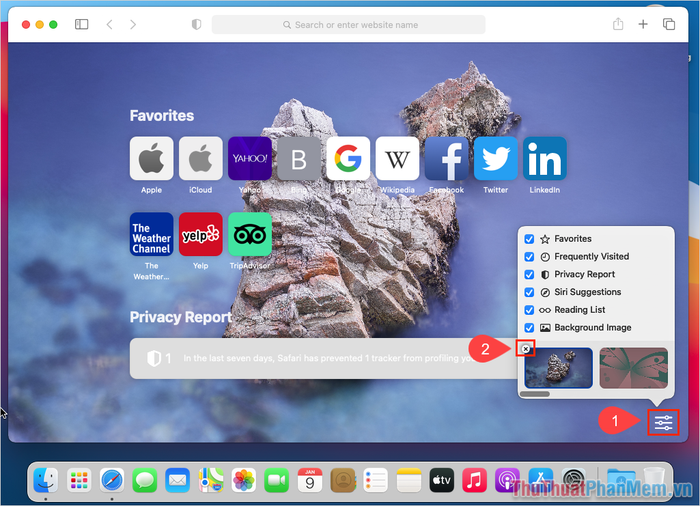Open Finder from the Dock
The image size is (700, 506).
tap(46, 481)
